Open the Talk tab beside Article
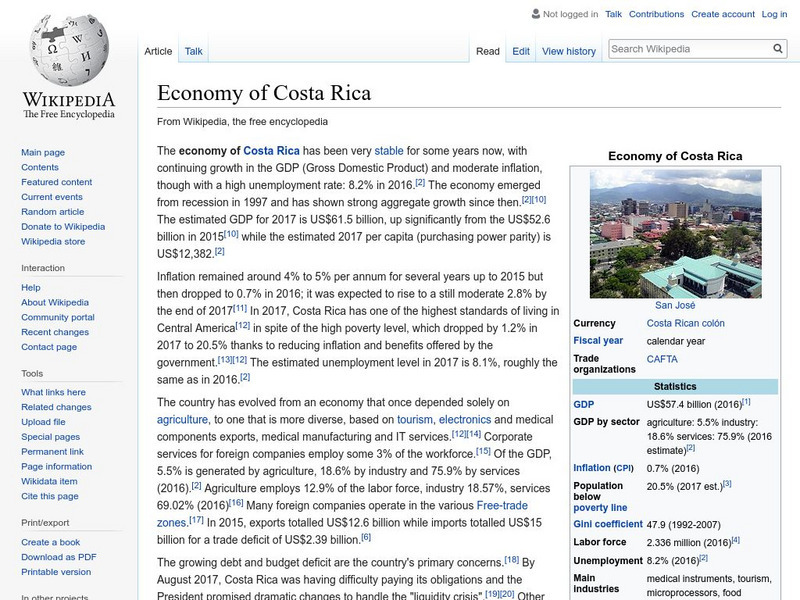This screenshot has width=800, height=600. (x=193, y=51)
